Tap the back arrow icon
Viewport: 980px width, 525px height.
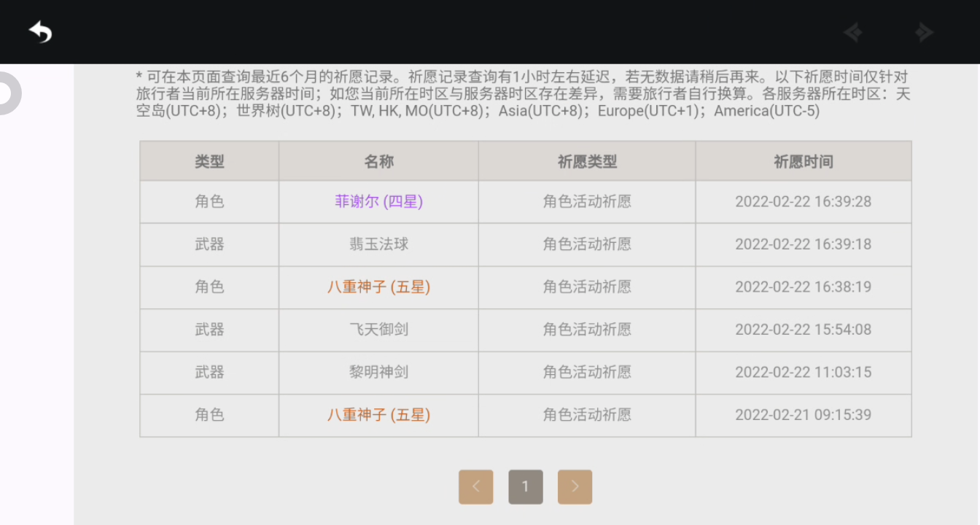tap(41, 31)
